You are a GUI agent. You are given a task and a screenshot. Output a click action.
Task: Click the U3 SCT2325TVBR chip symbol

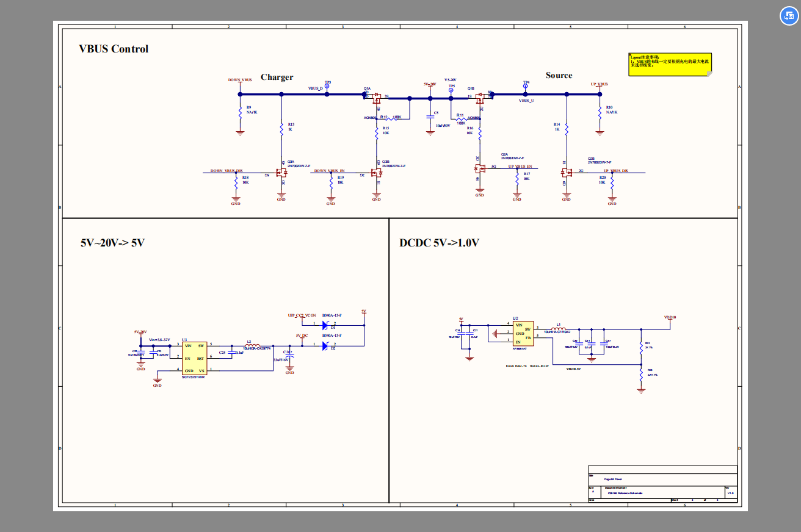point(195,358)
